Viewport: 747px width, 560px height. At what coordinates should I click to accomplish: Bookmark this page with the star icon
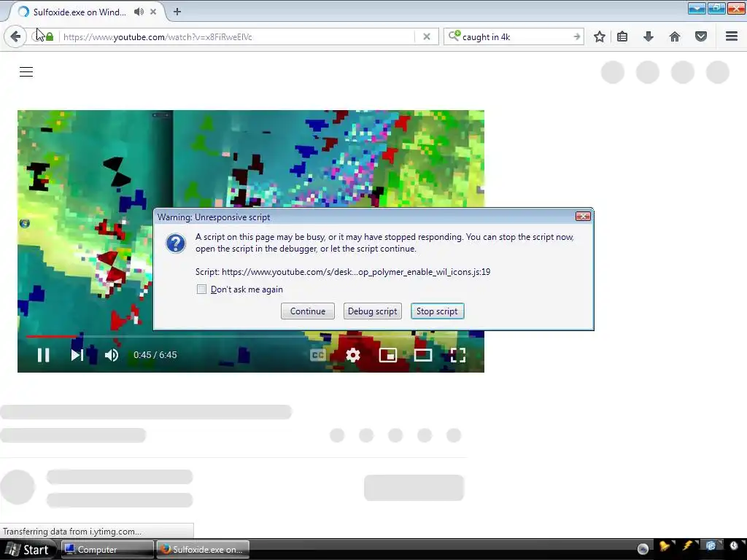(x=600, y=36)
